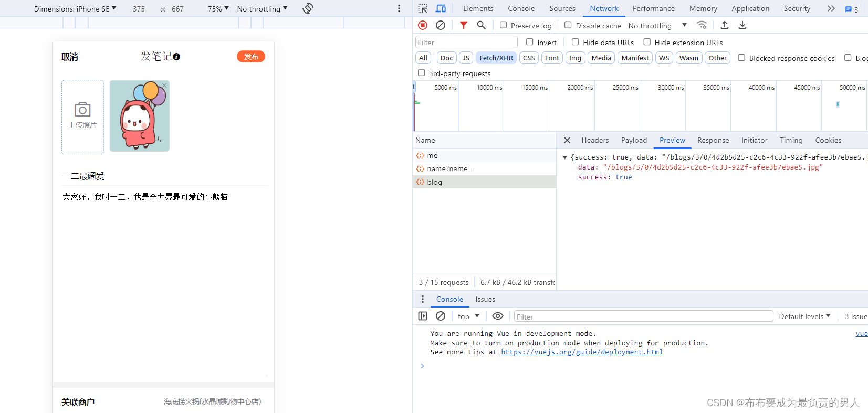Click the upload photo camera icon
868x413 pixels.
tap(82, 110)
